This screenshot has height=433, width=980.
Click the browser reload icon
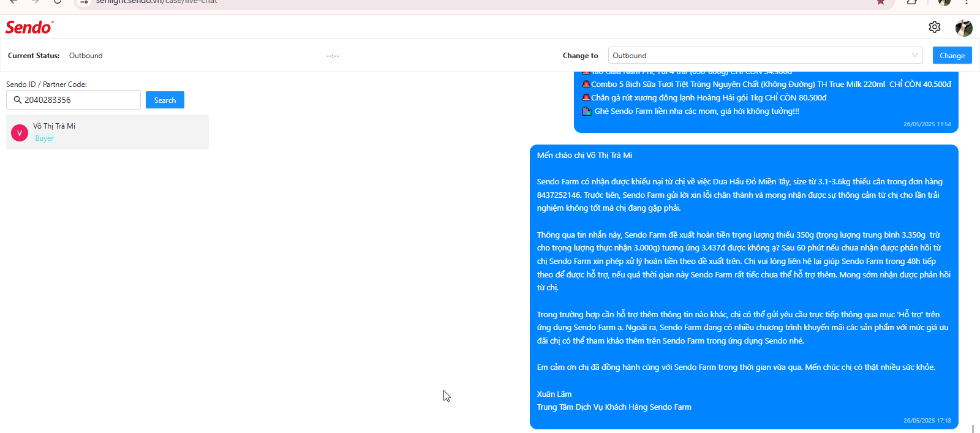[x=57, y=2]
